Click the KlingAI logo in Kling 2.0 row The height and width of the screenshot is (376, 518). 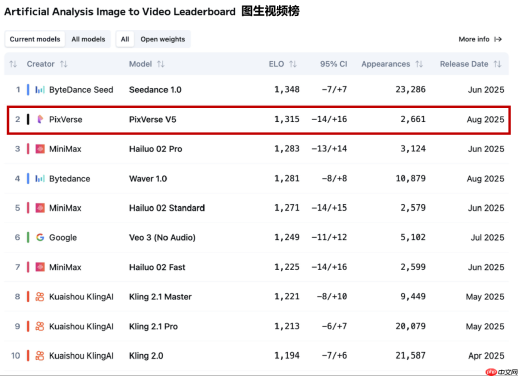[40, 356]
